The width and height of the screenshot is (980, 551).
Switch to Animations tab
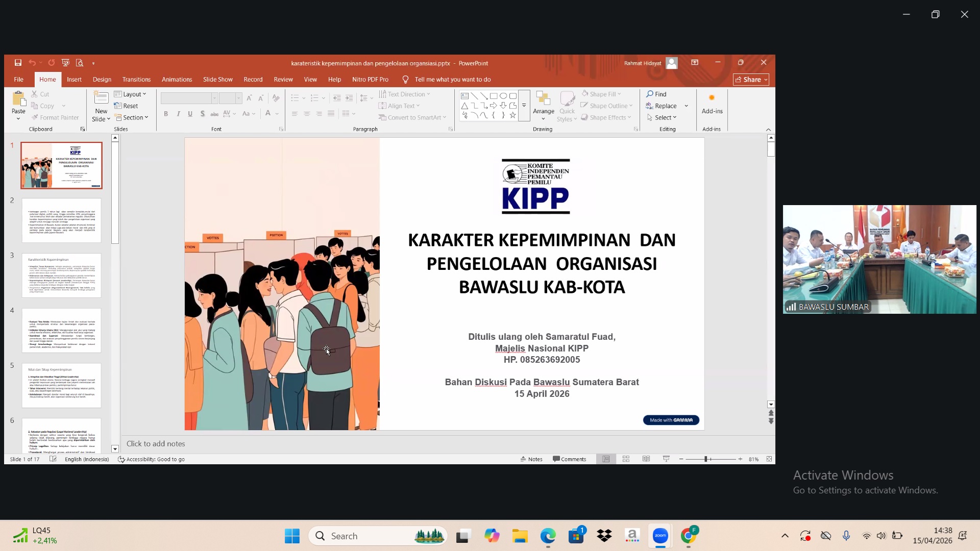point(177,79)
